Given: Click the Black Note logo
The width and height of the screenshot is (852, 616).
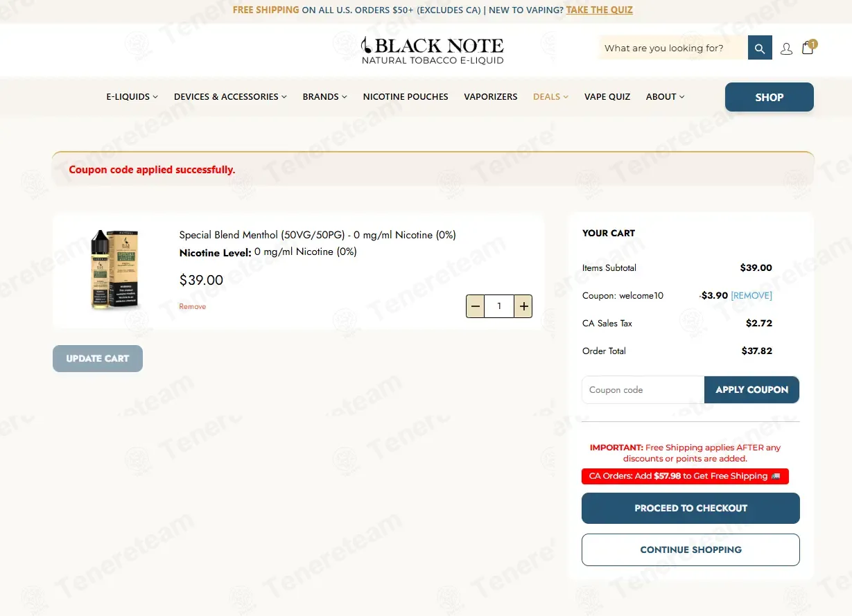Looking at the screenshot, I should [x=433, y=50].
